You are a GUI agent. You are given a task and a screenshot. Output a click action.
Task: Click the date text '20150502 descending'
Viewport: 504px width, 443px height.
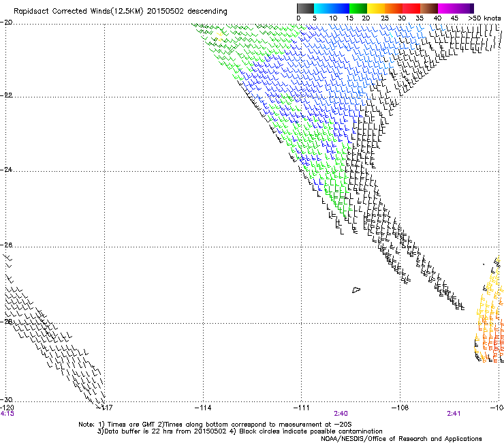187,12
